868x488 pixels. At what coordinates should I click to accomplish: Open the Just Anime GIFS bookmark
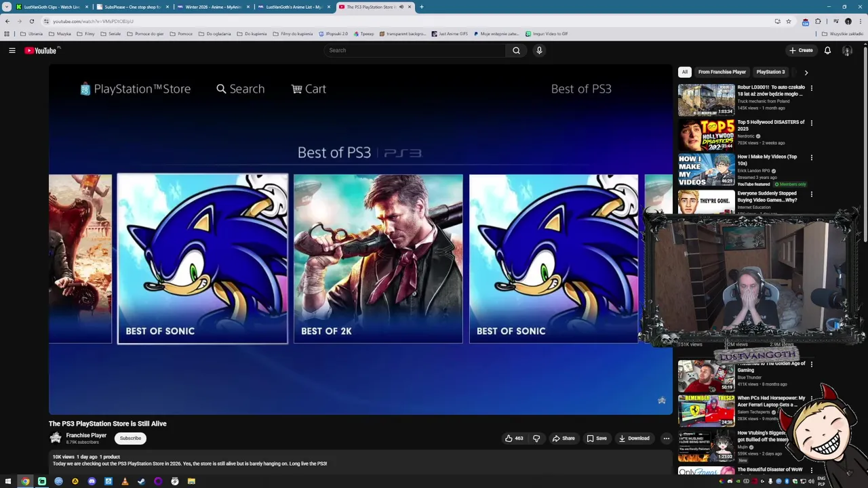click(x=449, y=33)
